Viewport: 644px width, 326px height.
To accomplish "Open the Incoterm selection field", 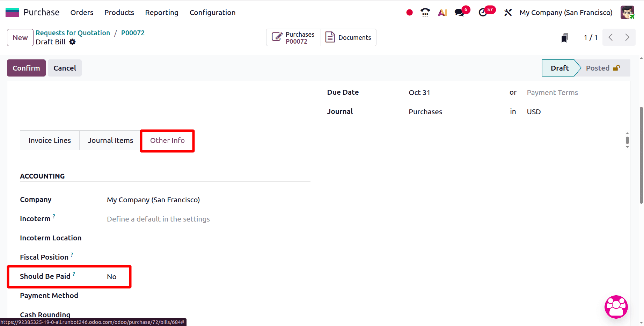I will point(158,219).
